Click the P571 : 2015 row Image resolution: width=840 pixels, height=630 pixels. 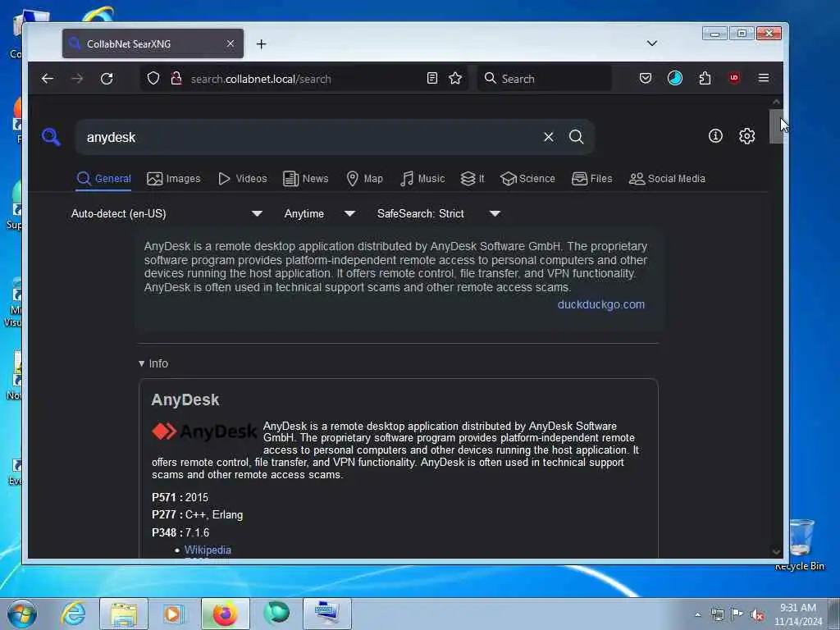pos(180,497)
